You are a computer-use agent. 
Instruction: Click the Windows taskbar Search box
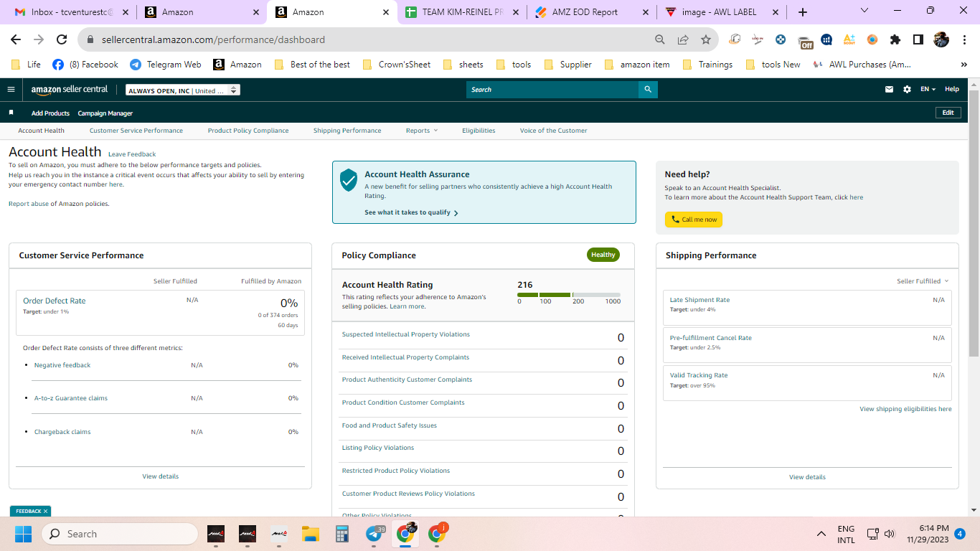click(x=119, y=534)
